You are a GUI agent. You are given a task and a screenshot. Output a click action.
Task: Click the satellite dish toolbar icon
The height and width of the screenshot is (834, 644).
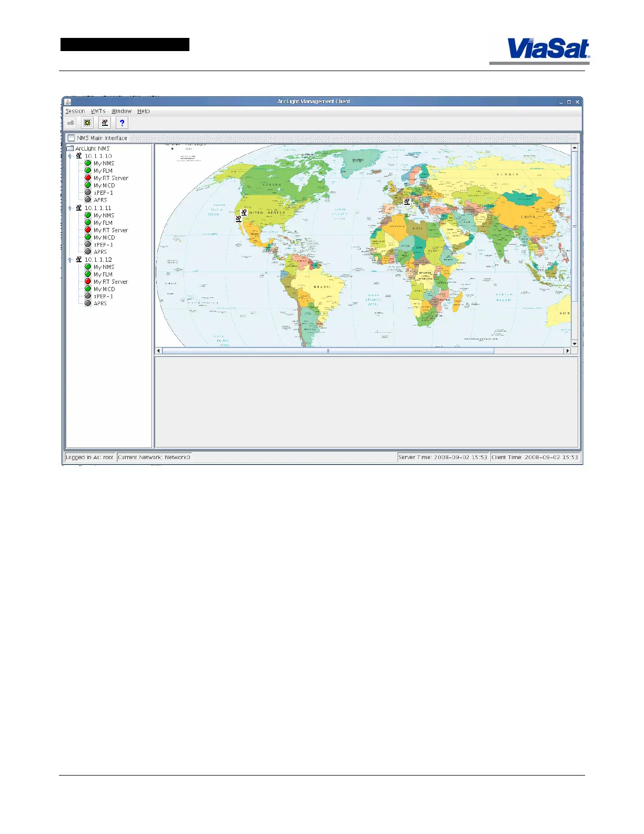[x=105, y=123]
